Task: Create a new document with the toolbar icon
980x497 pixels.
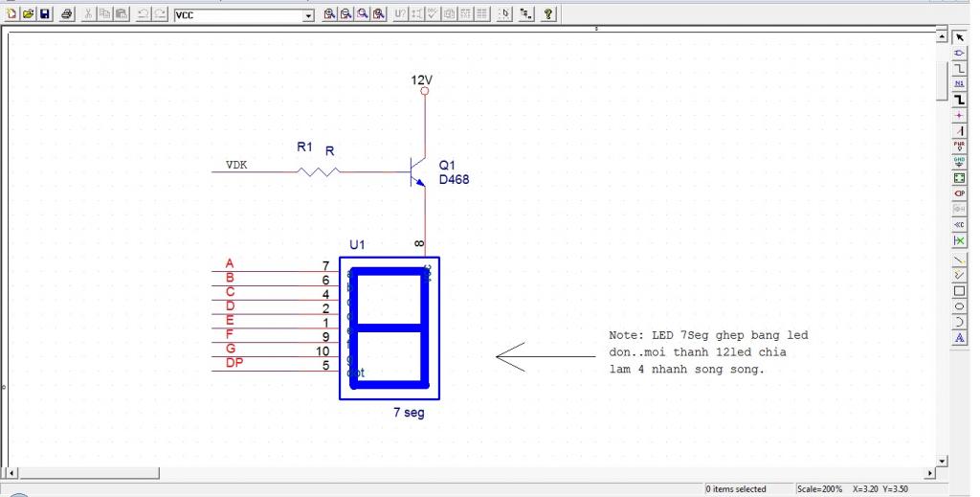Action: point(11,13)
